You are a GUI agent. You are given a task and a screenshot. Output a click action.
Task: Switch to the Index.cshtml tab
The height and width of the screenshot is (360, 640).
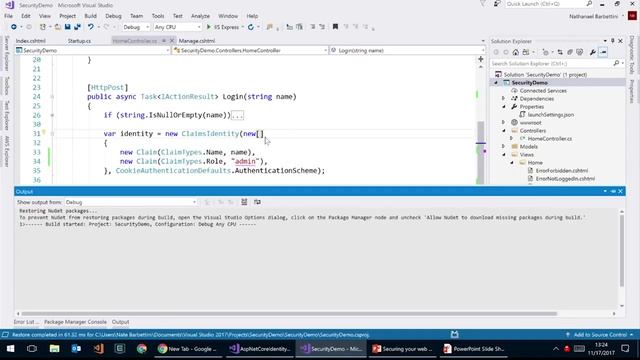click(x=31, y=41)
